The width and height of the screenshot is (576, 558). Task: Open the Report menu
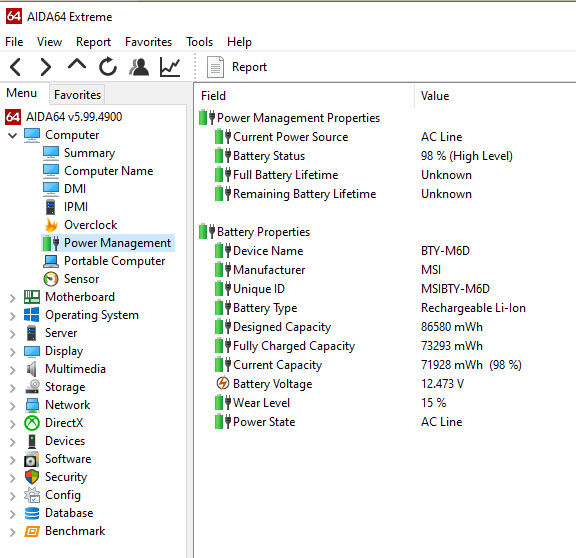pos(93,42)
